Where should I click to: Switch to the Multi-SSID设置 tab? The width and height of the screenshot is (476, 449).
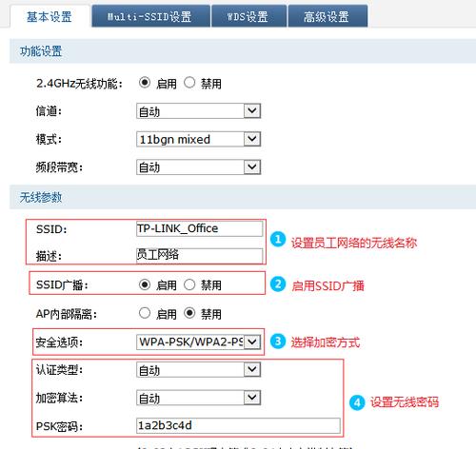click(x=150, y=16)
